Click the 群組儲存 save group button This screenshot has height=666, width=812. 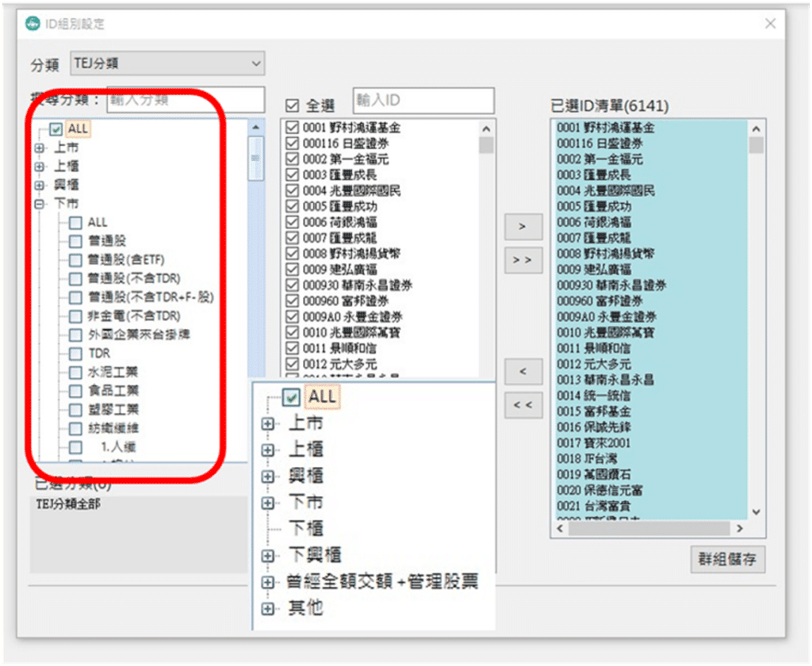[727, 559]
